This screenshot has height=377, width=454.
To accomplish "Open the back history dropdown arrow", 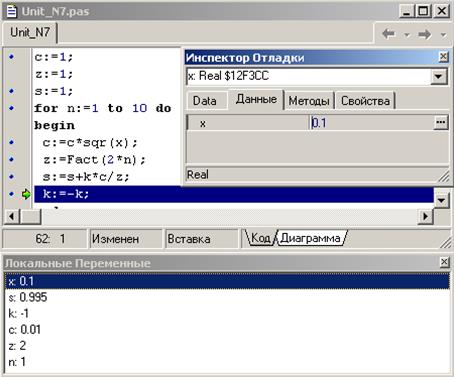I will [x=407, y=34].
